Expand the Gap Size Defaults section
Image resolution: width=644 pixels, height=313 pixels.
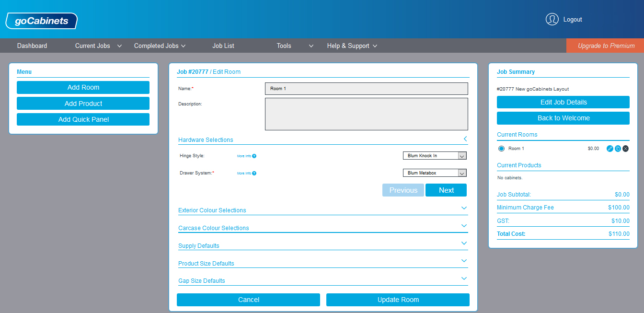pyautogui.click(x=464, y=278)
